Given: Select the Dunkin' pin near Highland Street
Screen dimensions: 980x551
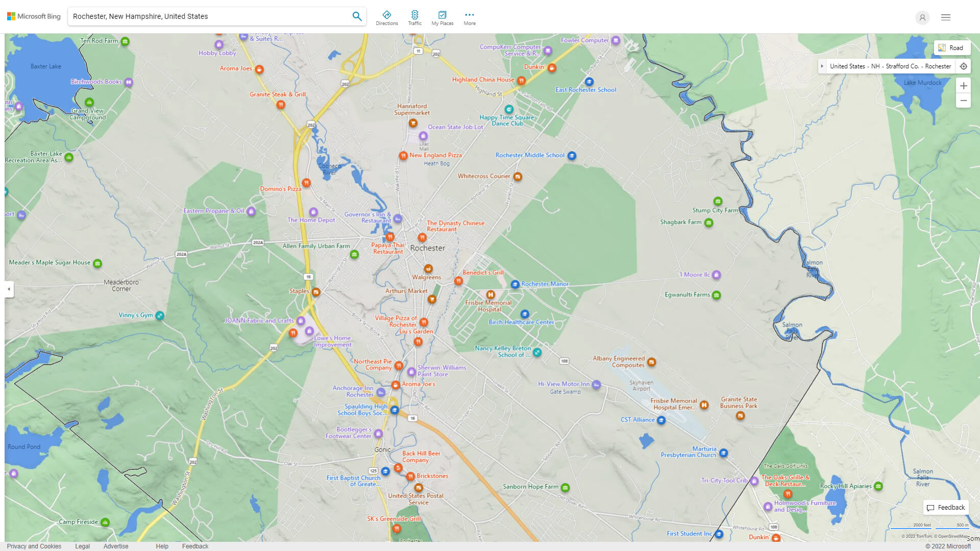Looking at the screenshot, I should pyautogui.click(x=552, y=69).
